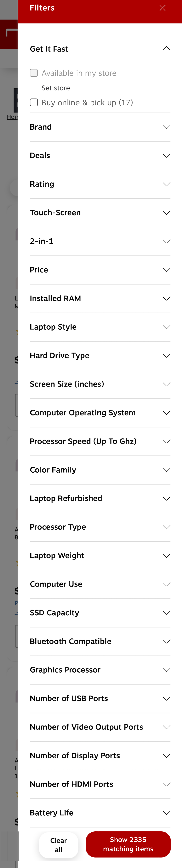Viewport: 182px width, 868px height.
Task: Close the Filters panel
Action: click(162, 8)
